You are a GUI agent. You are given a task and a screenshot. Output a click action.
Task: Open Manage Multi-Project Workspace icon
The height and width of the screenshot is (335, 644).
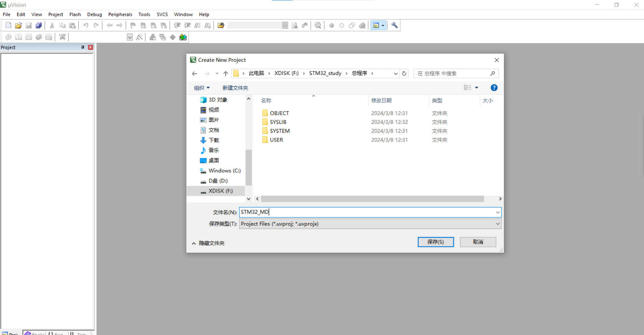click(x=163, y=37)
